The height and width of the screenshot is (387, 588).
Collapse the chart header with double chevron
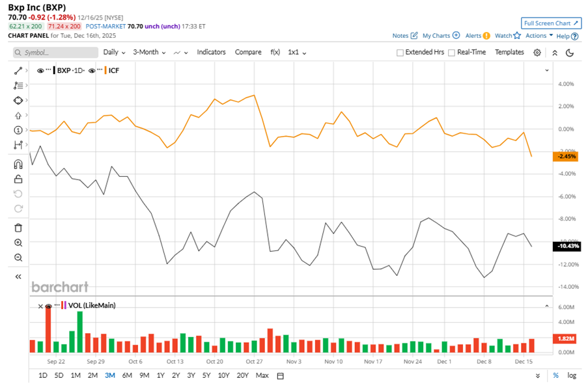(555, 53)
